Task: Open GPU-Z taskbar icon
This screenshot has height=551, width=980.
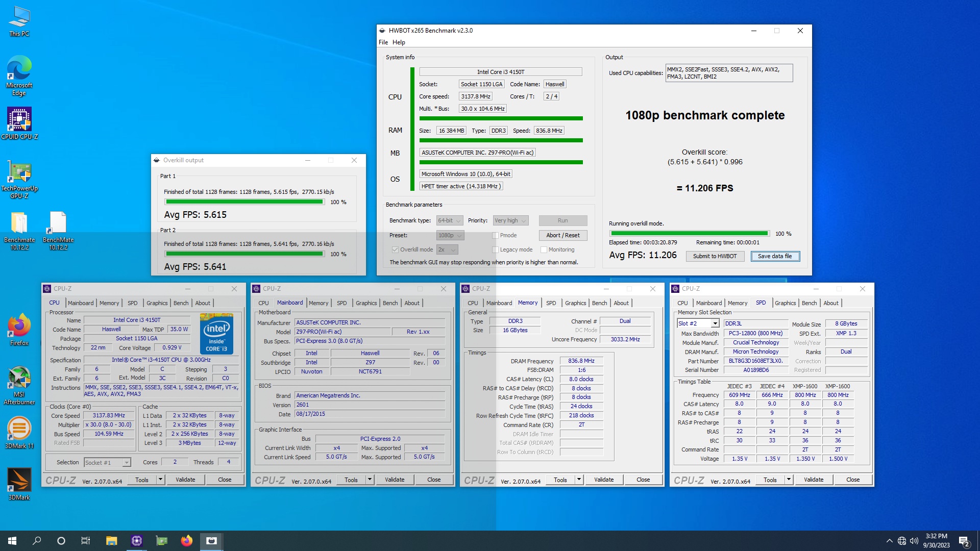Action: point(161,541)
